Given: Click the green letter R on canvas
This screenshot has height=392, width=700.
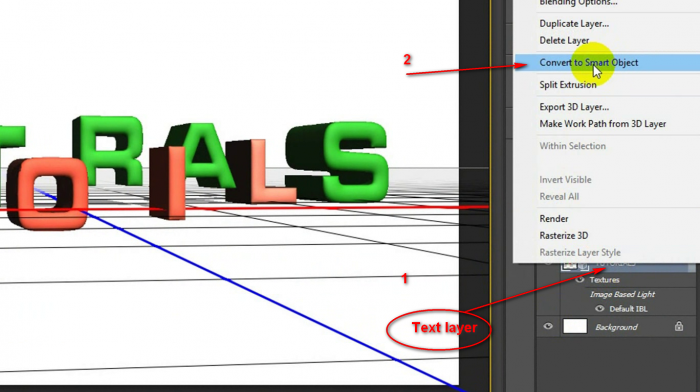Looking at the screenshot, I should point(109,150).
